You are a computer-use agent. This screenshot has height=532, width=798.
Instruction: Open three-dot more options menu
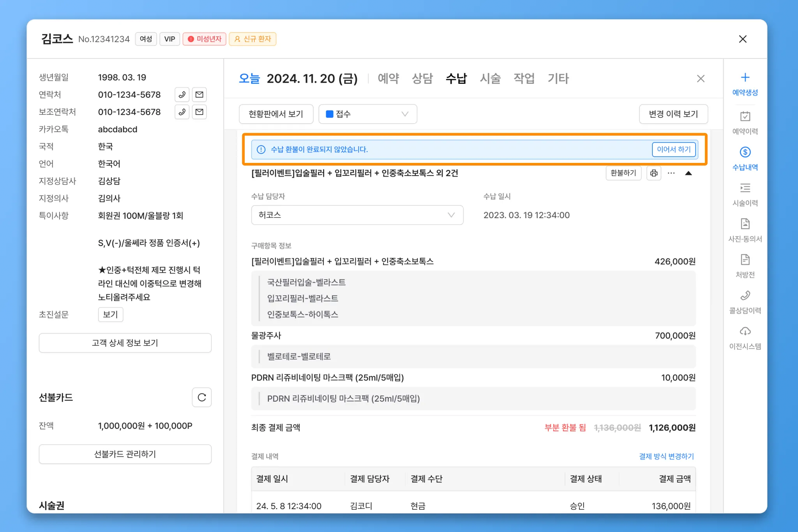(671, 173)
